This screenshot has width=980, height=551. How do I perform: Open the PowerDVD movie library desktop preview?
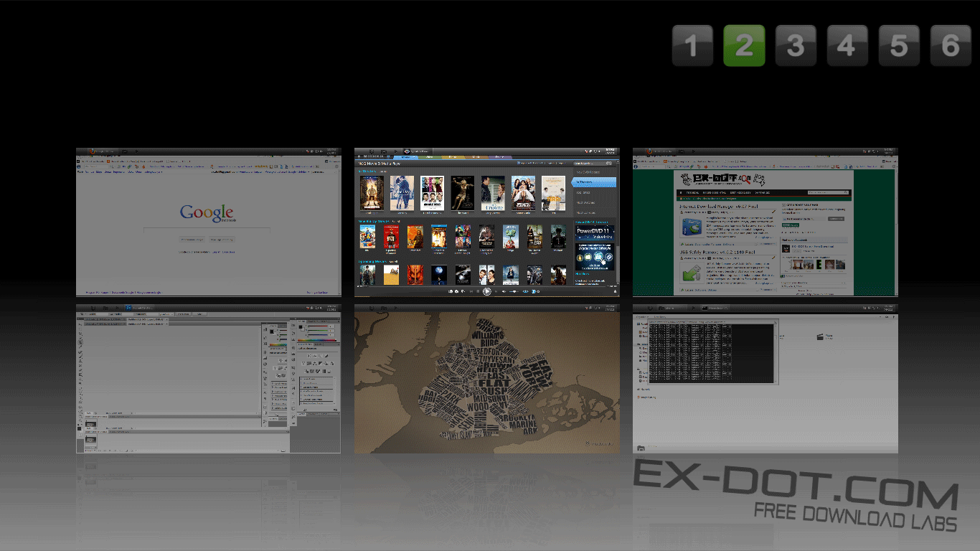[x=486, y=222]
